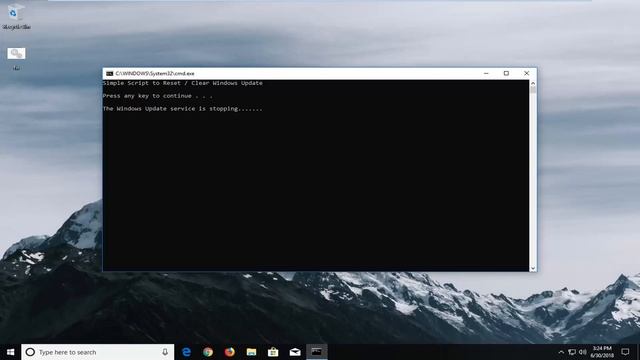Open Microsoft Store from the taskbar
This screenshot has height=360, width=640.
[x=273, y=352]
